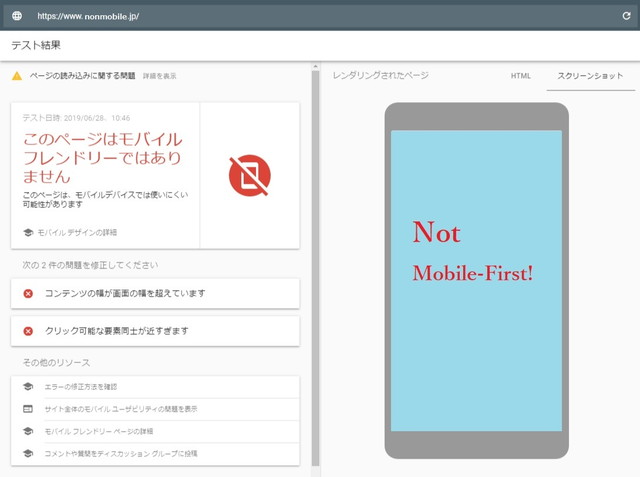Switch to the HTML tab
The height and width of the screenshot is (477, 640).
520,75
